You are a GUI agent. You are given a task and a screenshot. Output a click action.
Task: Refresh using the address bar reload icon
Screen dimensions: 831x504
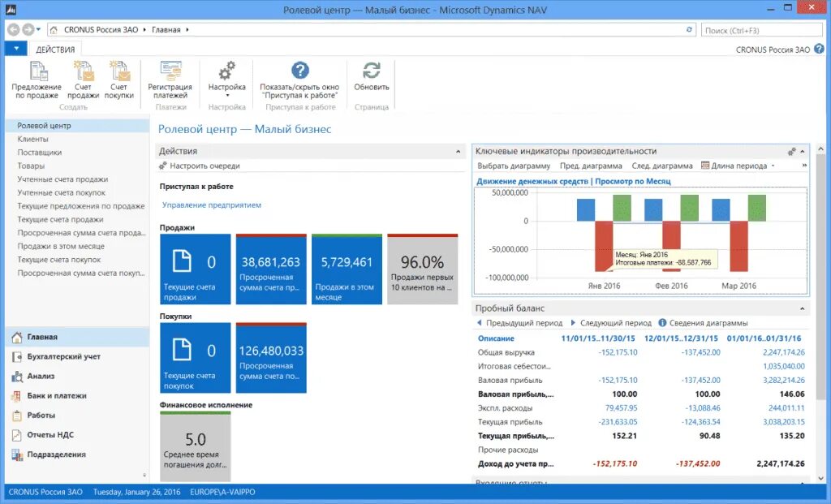(x=689, y=30)
